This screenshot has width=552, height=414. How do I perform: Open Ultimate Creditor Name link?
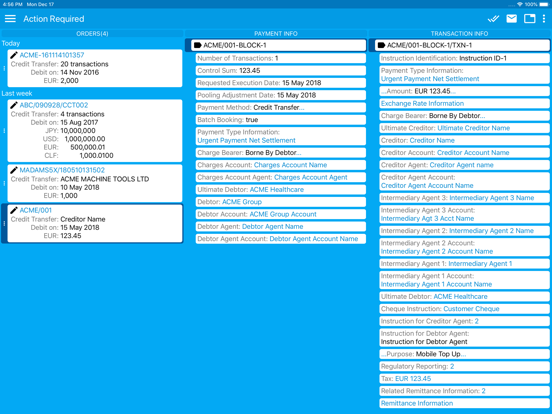point(473,128)
